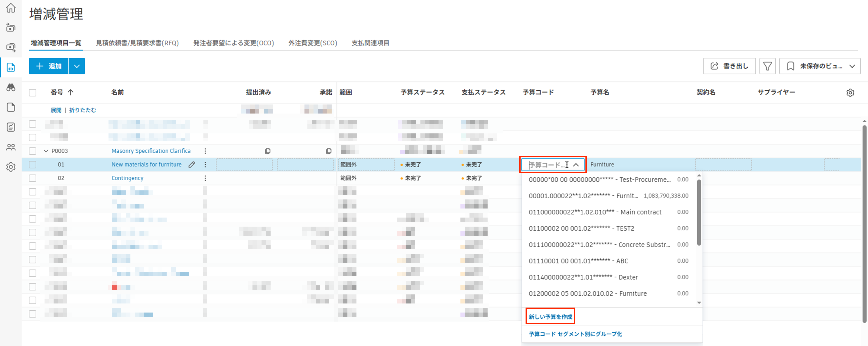The image size is (868, 346).
Task: Edit New materials for furniture with pencil icon
Action: click(x=191, y=165)
